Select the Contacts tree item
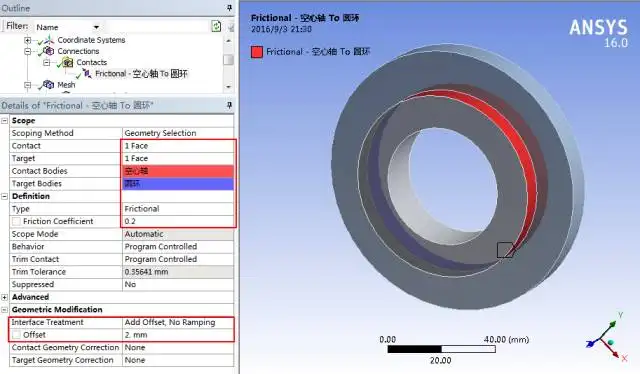 tap(91, 62)
